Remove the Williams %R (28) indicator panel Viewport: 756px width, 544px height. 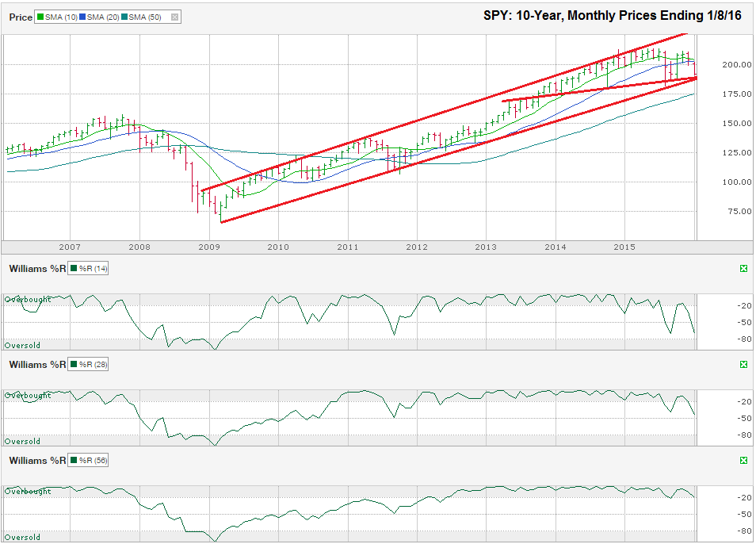click(x=743, y=365)
